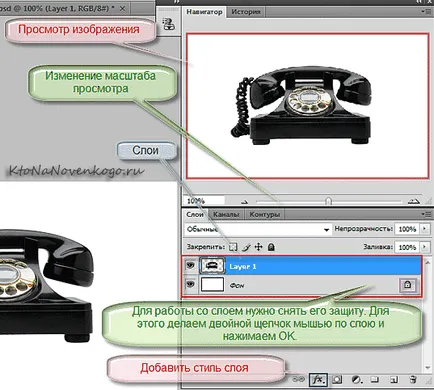Open the Add layer style fx button
Image resolution: width=434 pixels, height=390 pixels.
tap(318, 379)
